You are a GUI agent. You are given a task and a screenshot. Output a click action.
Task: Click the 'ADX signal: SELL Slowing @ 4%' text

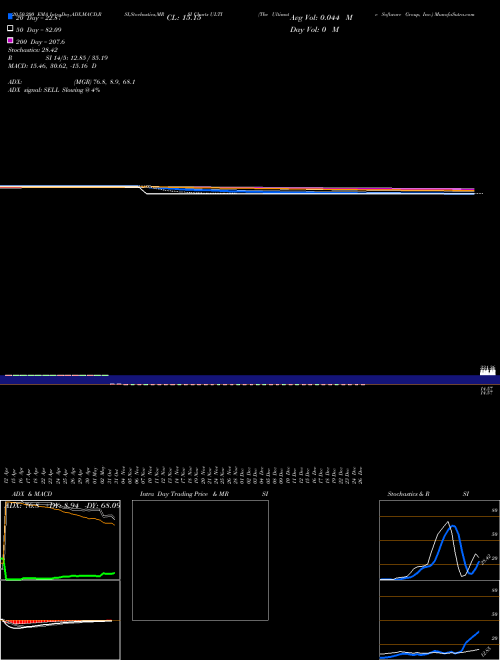(54, 90)
